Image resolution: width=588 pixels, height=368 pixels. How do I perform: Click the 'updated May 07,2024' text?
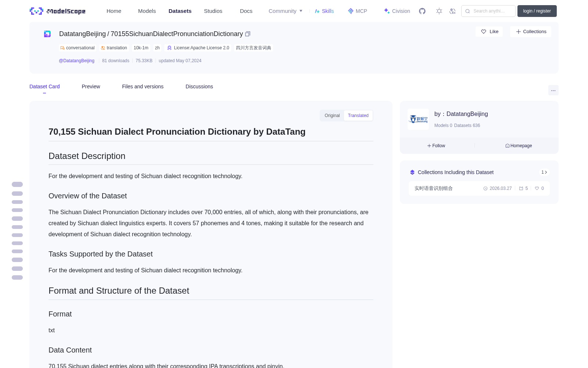(180, 61)
